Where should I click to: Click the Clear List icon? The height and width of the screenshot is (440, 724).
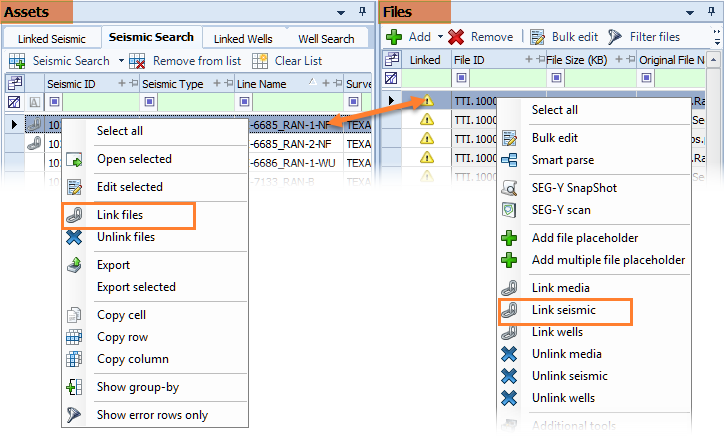(x=260, y=61)
